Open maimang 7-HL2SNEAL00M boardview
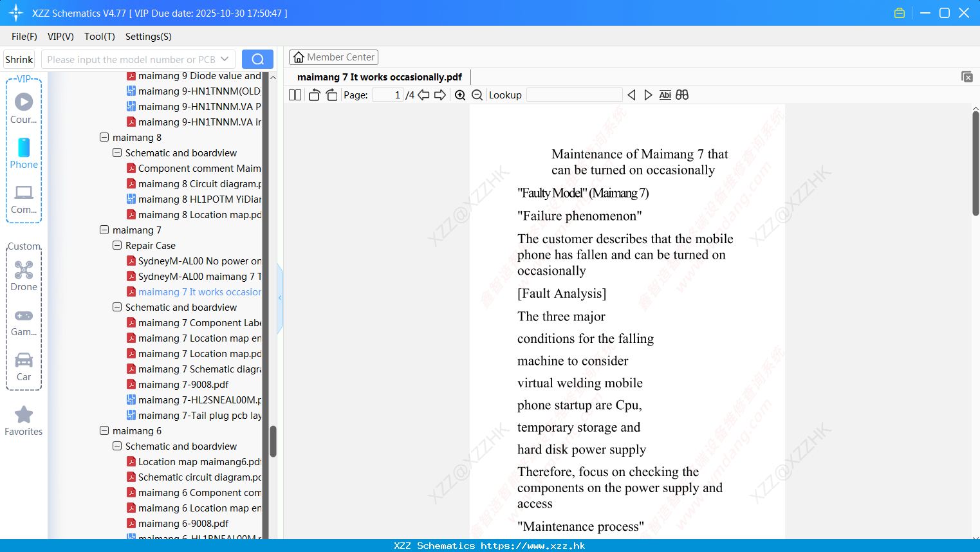Screen dimensions: 980x552 [x=194, y=400]
